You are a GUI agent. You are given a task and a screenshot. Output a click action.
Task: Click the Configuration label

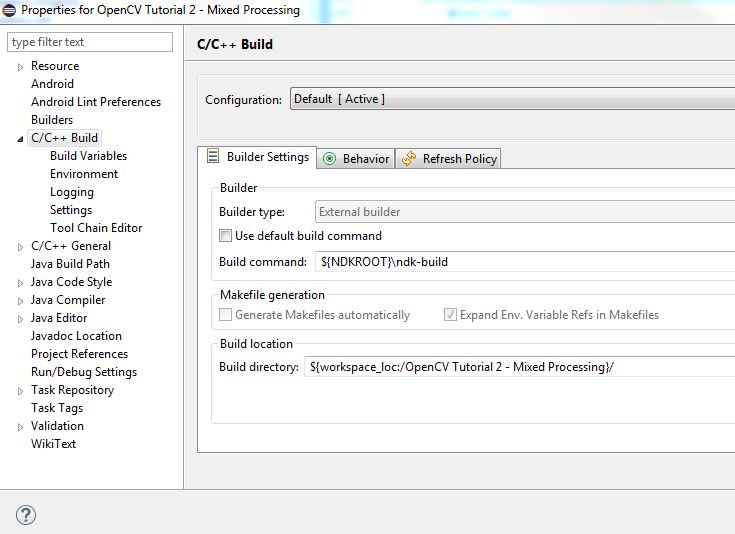[x=243, y=100]
